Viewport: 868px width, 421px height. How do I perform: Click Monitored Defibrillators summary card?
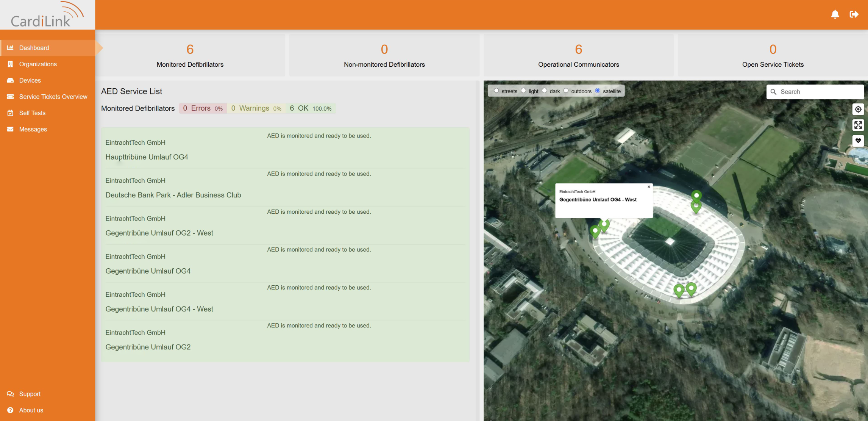190,55
